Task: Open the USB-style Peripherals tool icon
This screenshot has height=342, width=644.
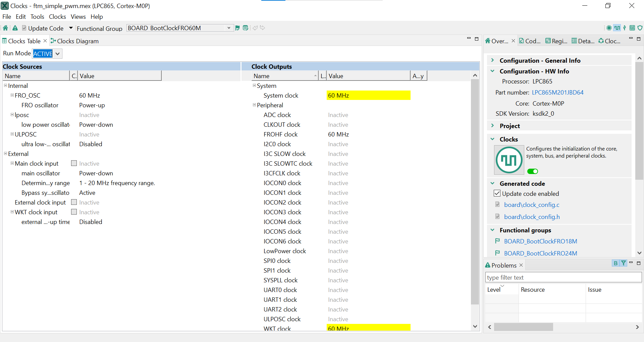Action: tap(625, 28)
